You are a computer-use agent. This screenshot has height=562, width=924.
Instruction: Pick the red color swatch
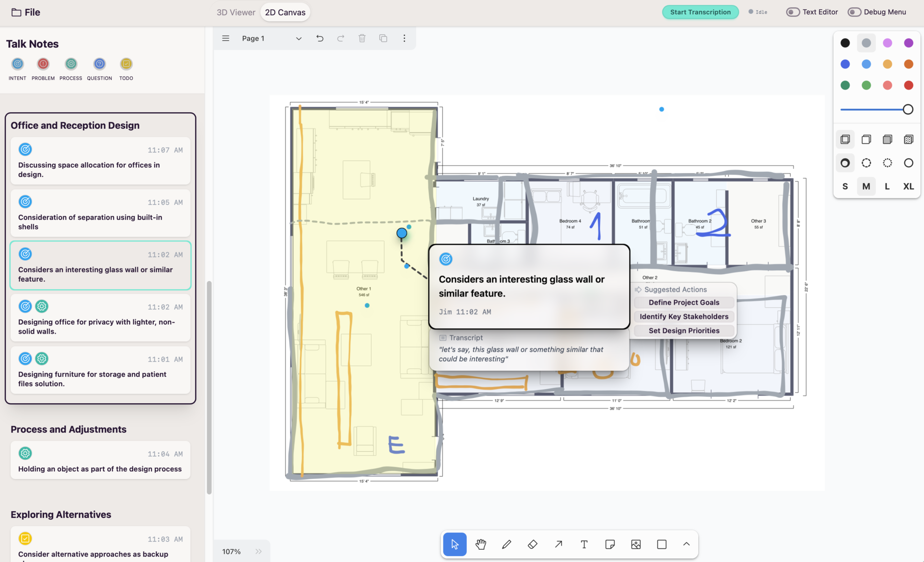tap(908, 85)
